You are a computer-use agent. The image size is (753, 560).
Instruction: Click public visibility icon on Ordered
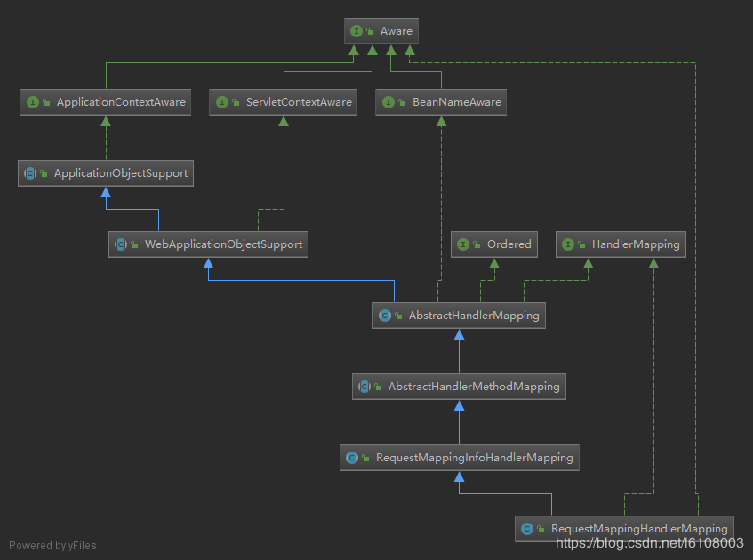click(477, 244)
